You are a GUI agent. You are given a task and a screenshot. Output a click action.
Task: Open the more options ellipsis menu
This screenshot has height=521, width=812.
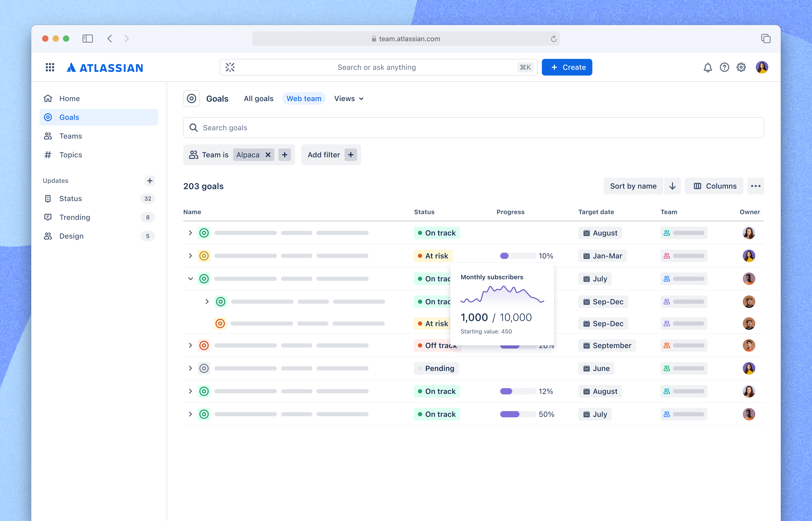[x=756, y=186]
